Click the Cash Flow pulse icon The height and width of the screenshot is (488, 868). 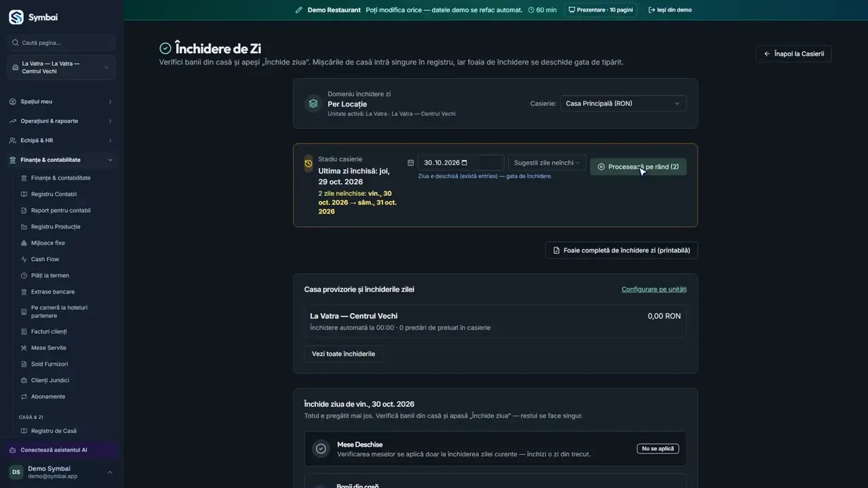pos(24,260)
